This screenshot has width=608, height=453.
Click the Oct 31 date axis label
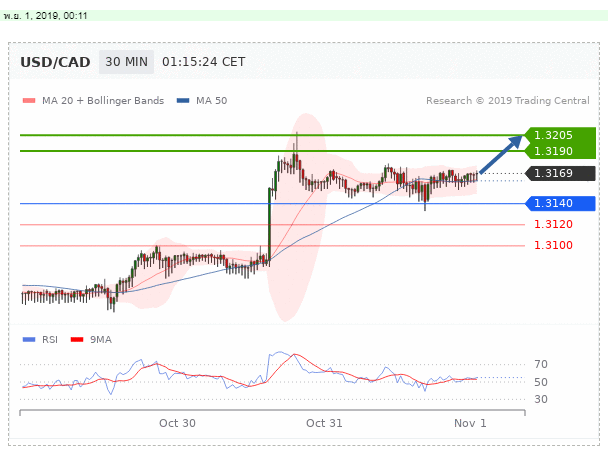click(x=324, y=423)
